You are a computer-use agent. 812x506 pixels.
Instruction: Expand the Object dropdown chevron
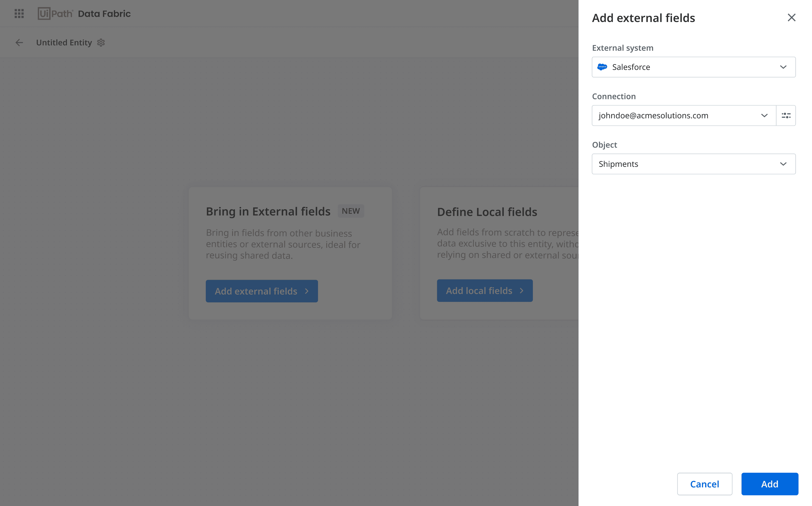pyautogui.click(x=783, y=164)
